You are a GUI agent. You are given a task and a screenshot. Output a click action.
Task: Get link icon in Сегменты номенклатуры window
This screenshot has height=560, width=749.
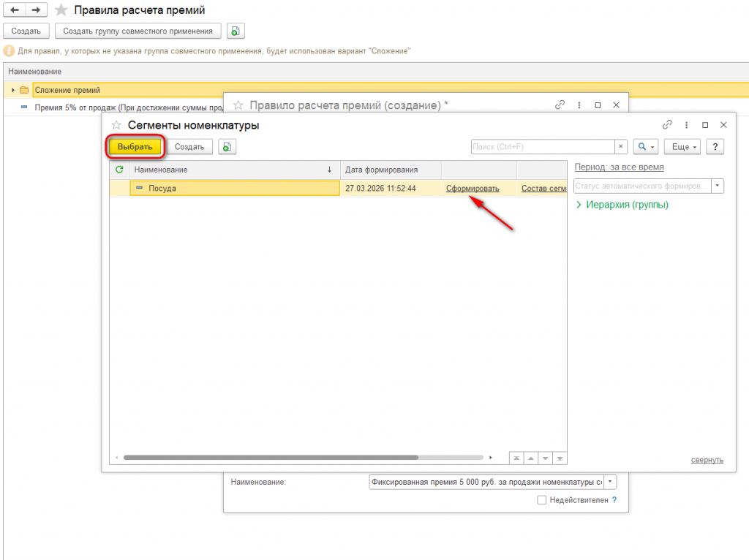click(667, 124)
